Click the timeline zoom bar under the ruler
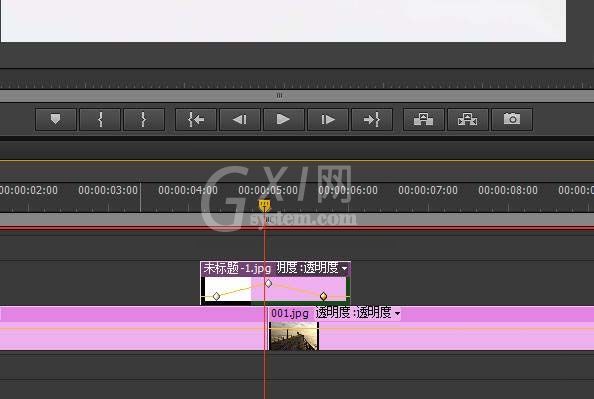 click(x=297, y=219)
